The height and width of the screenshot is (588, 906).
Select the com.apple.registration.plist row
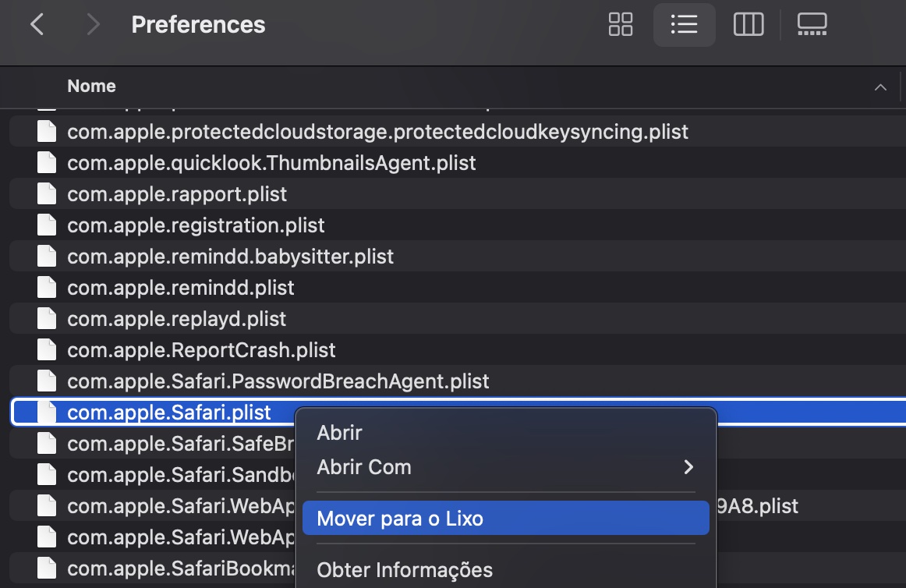(x=196, y=225)
